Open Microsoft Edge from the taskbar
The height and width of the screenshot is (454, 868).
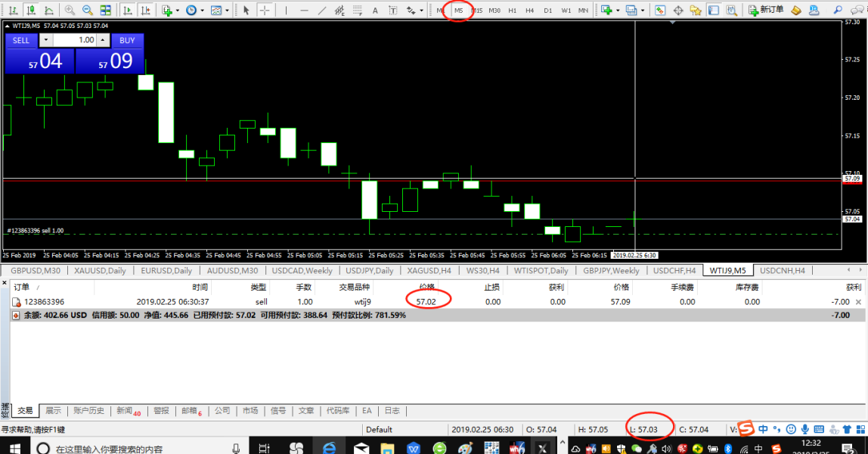click(x=329, y=448)
